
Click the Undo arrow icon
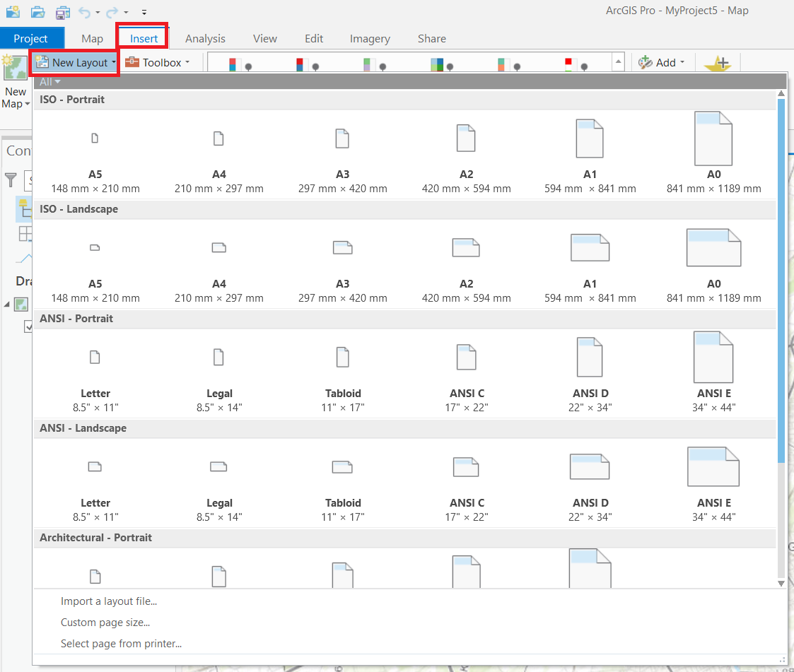(x=85, y=12)
